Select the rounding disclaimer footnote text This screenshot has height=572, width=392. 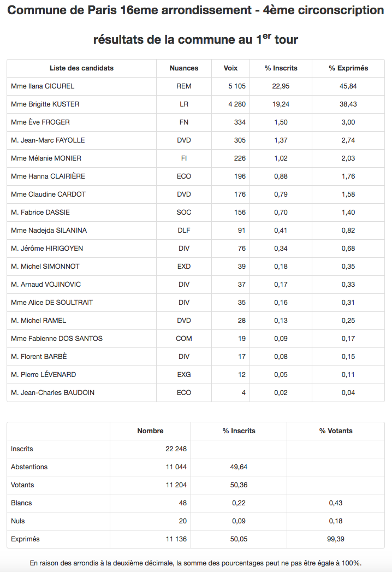pos(196,563)
